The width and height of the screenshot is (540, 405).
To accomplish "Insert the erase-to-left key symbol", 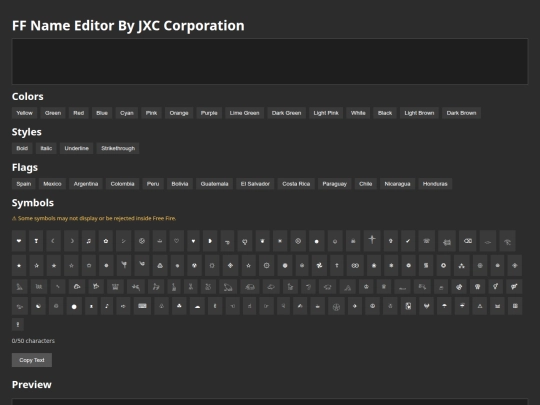I will pyautogui.click(x=468, y=241).
